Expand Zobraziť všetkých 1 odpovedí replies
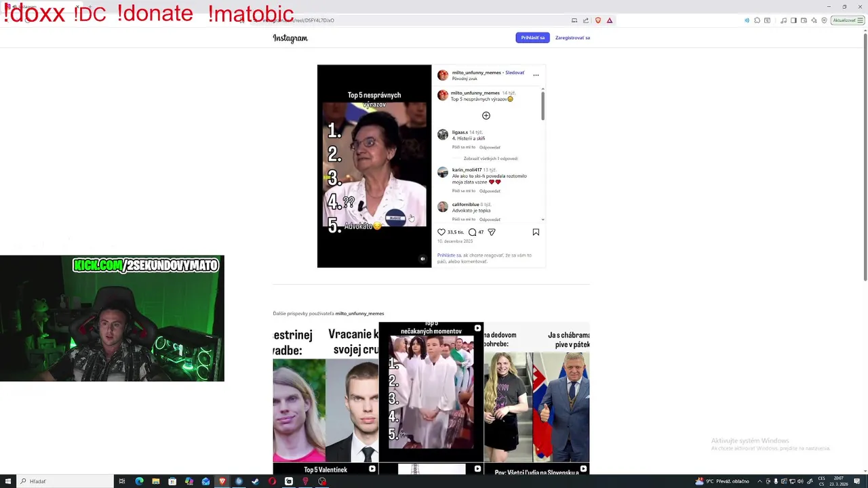The image size is (868, 488). click(490, 159)
